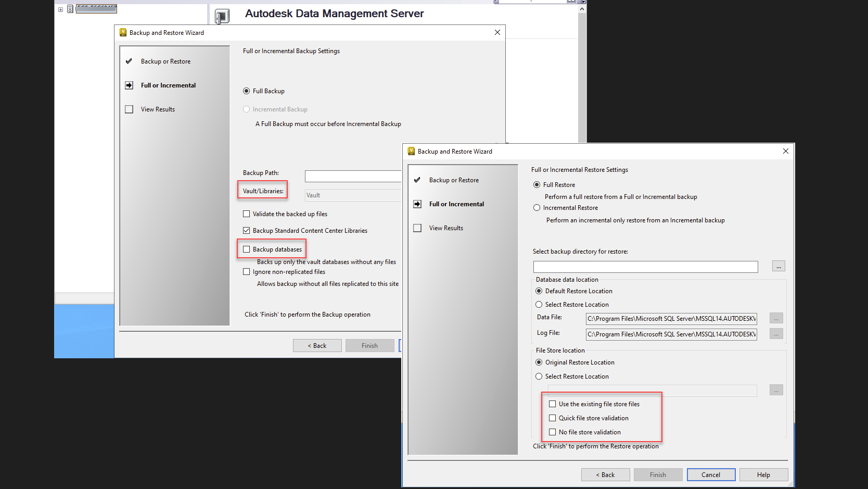Viewport: 868px width, 489px height.
Task: Click the arrow icon beside Full or Incremental in the Restore Settings wizard
Action: (x=417, y=204)
